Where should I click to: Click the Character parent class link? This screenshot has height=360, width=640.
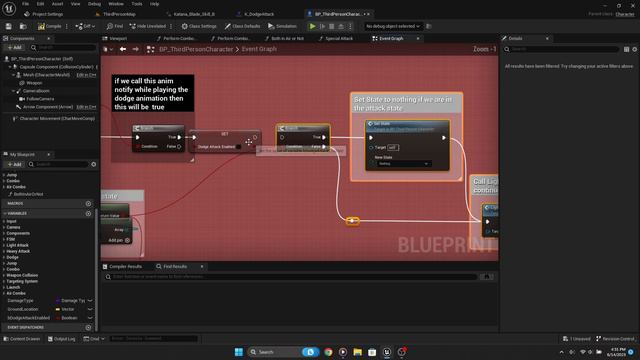(x=625, y=14)
